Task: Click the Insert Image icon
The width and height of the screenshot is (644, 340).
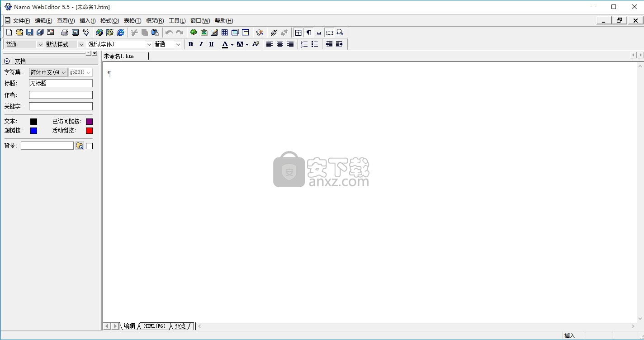Action: pos(204,32)
